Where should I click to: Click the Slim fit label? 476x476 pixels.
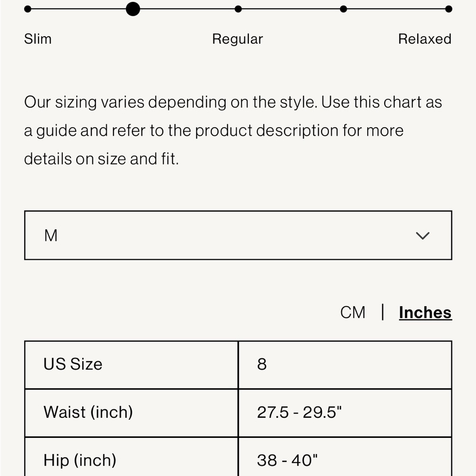click(x=38, y=39)
